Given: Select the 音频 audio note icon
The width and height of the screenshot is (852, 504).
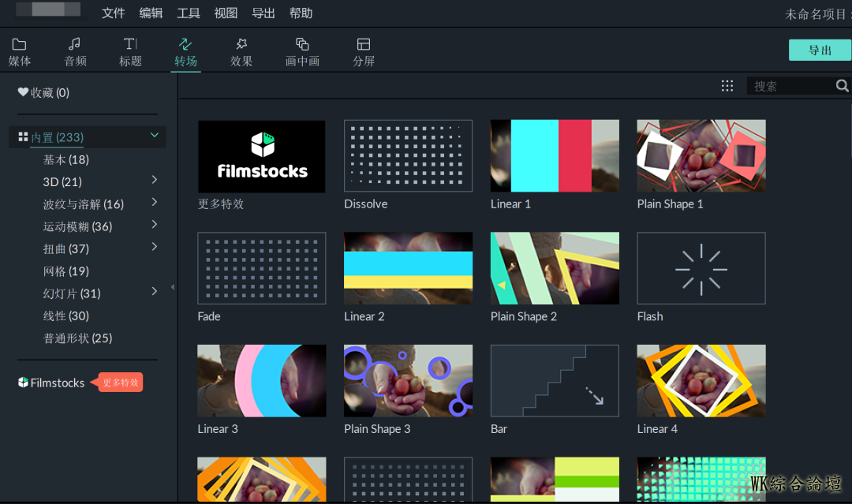Looking at the screenshot, I should 75,44.
